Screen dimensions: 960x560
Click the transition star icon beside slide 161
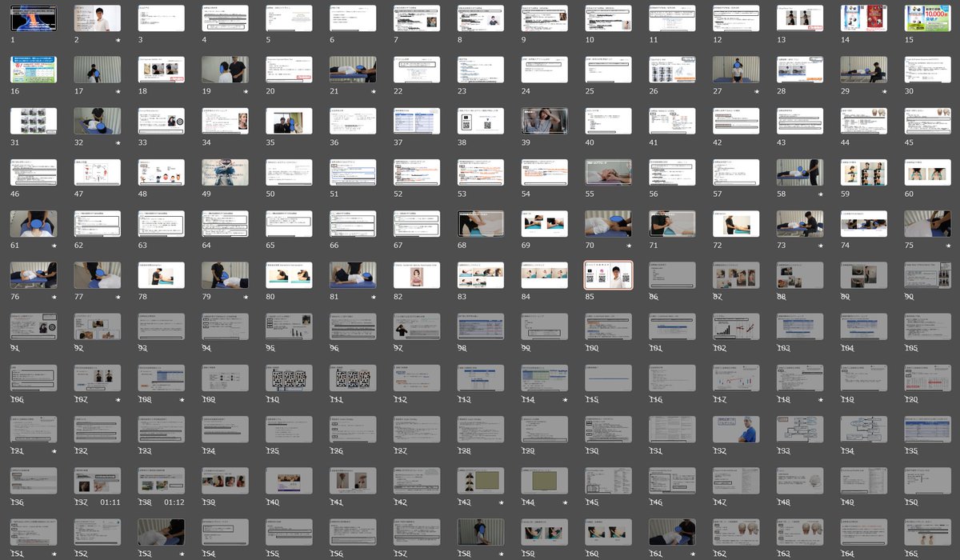pos(693,553)
